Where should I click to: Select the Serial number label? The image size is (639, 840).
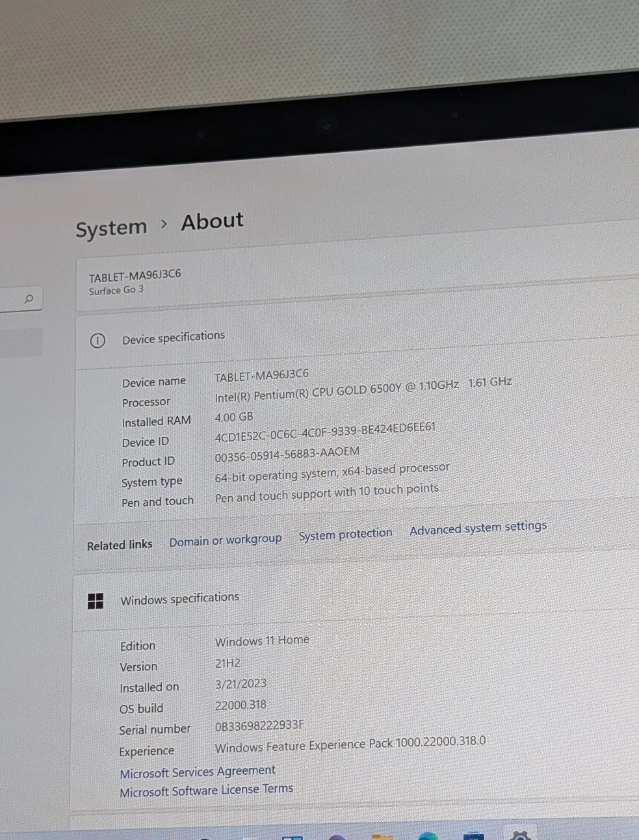click(155, 729)
